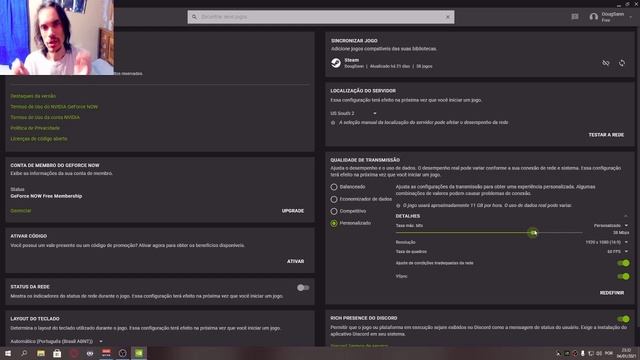The height and width of the screenshot is (360, 640).
Task: Open the max bit rate Personalizado dropdown
Action: [611, 225]
